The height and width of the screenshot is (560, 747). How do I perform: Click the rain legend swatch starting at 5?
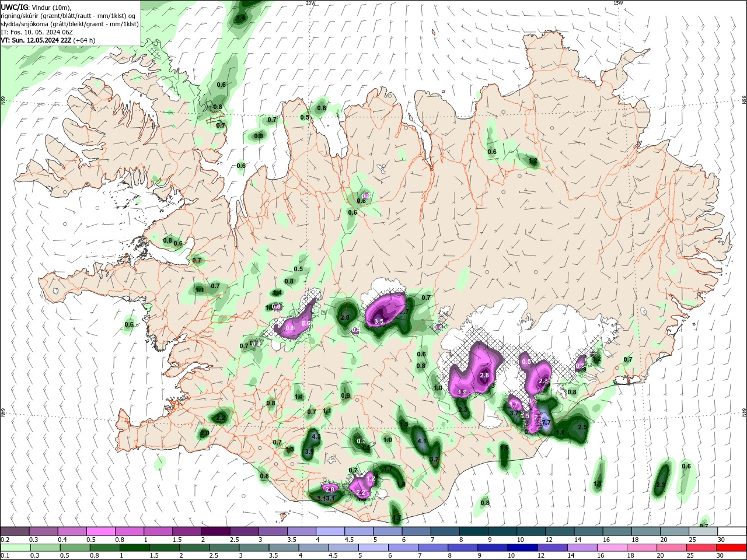[x=373, y=548]
